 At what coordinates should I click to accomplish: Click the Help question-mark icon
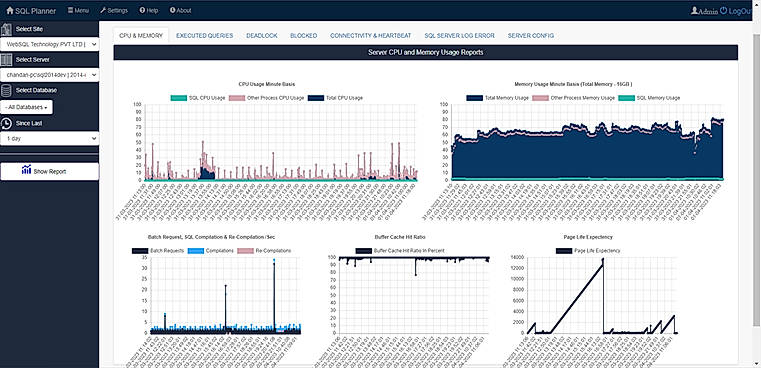(142, 10)
